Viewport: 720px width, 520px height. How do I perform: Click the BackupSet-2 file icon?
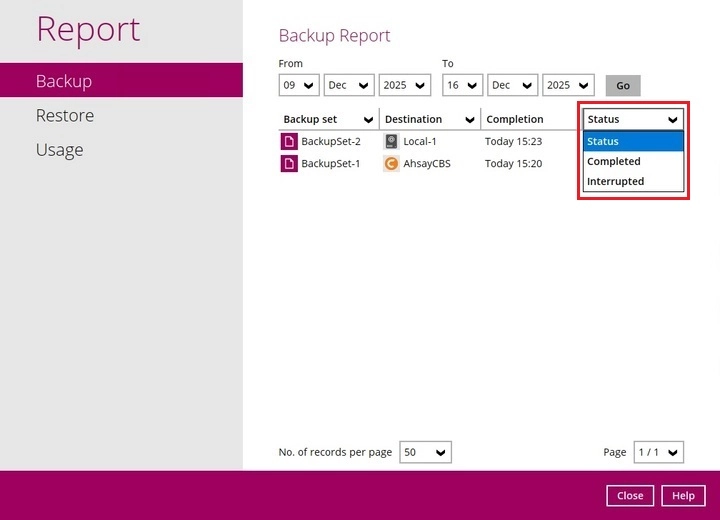[289, 142]
